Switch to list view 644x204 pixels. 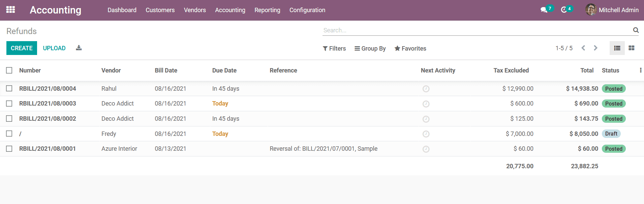tap(617, 48)
